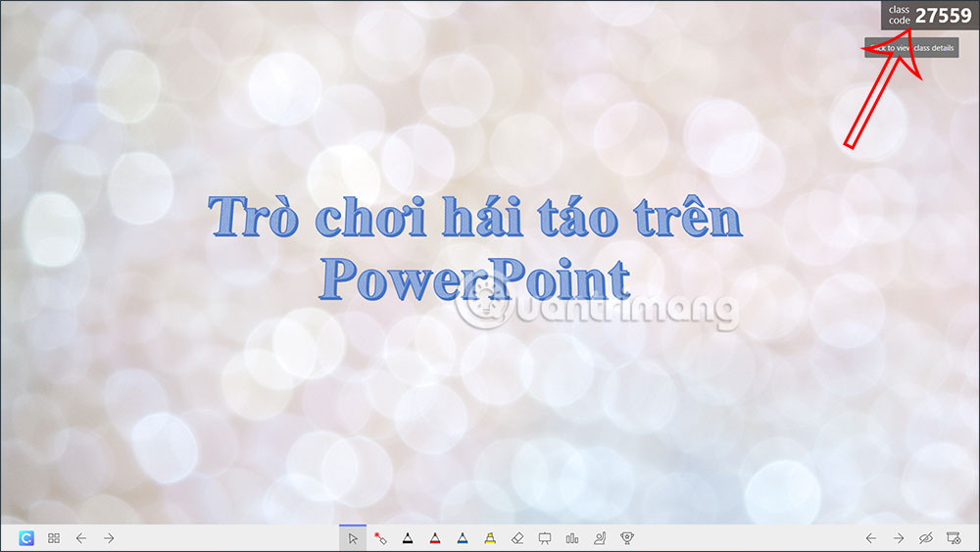980x552 pixels.
Task: Toggle the hide toolbar eye icon
Action: (926, 538)
